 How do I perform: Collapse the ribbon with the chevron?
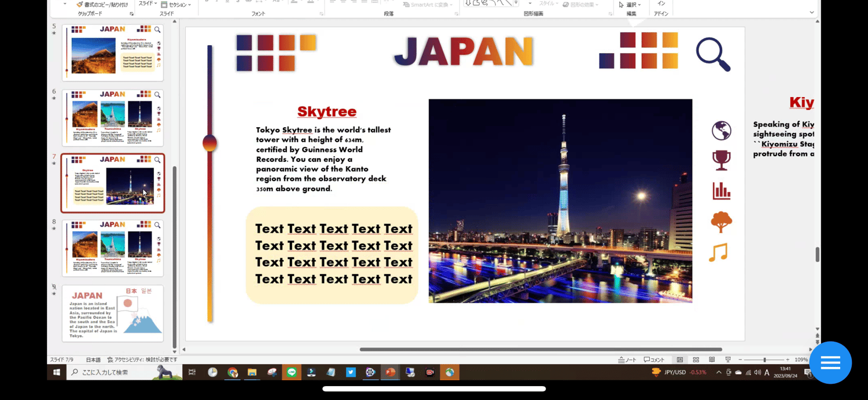point(812,13)
